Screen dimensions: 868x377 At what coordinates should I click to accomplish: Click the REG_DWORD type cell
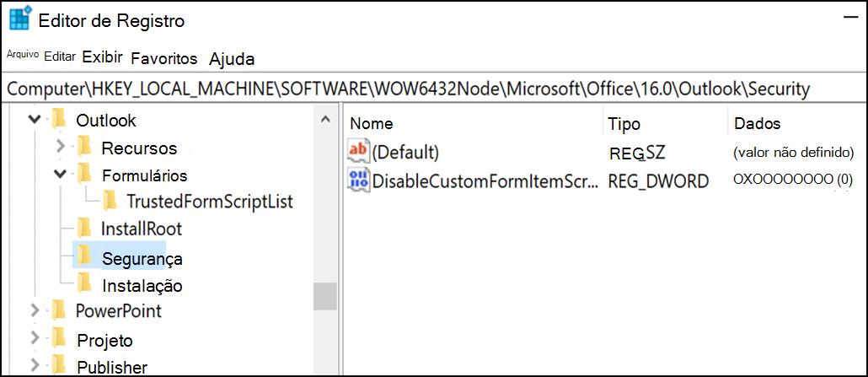[x=658, y=180]
